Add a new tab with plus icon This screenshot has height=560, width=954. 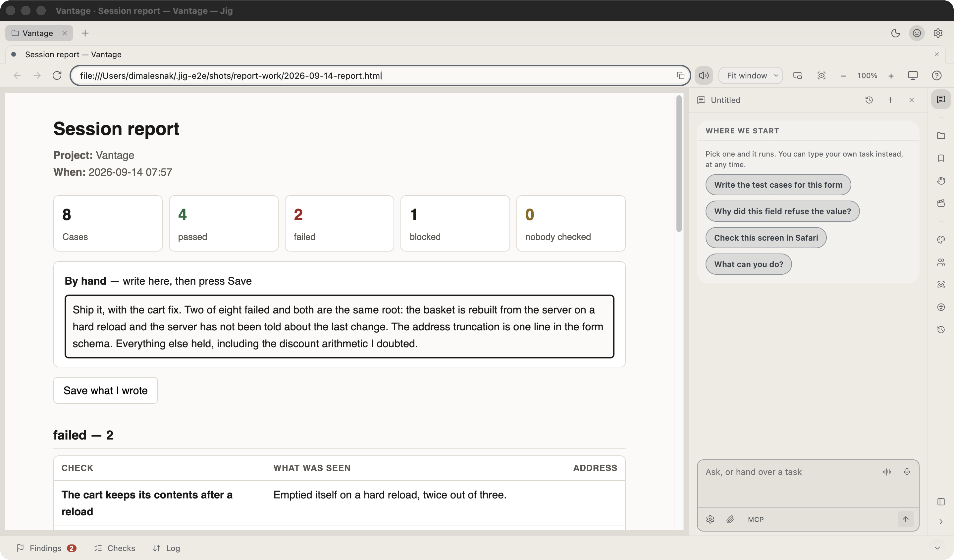[x=85, y=33]
